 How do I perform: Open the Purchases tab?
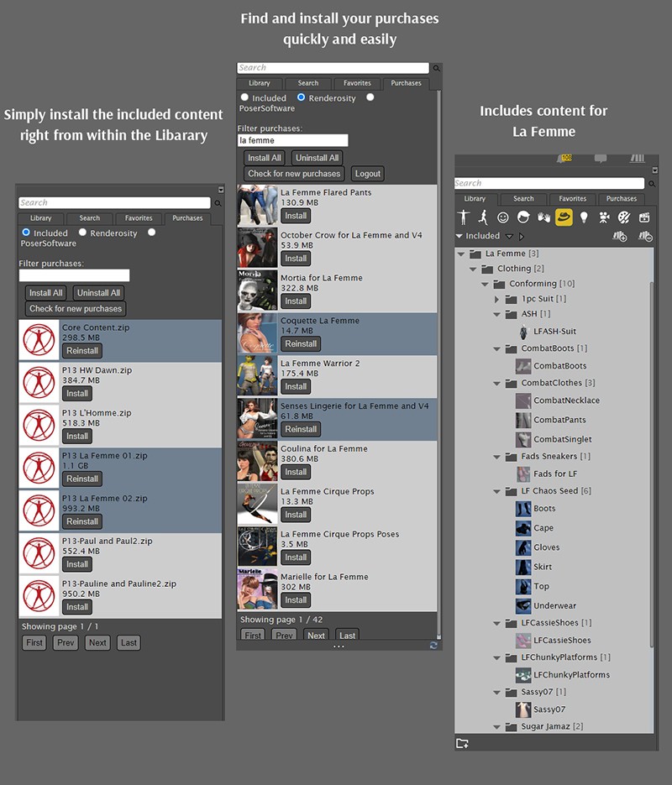[406, 83]
